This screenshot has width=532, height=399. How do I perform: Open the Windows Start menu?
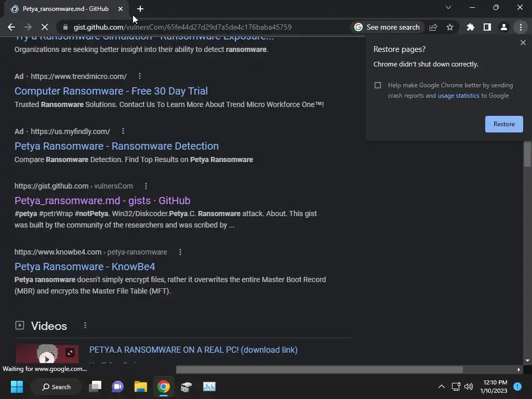click(x=17, y=387)
